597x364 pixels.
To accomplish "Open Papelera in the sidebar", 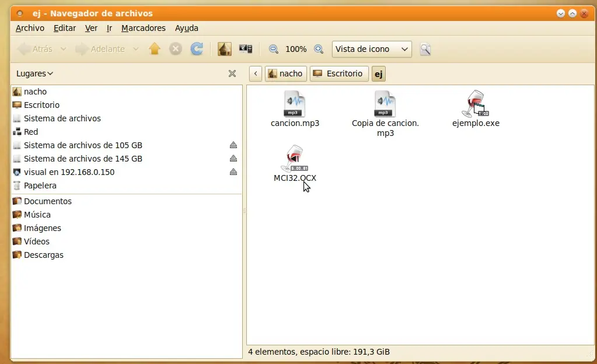I will tap(127, 185).
